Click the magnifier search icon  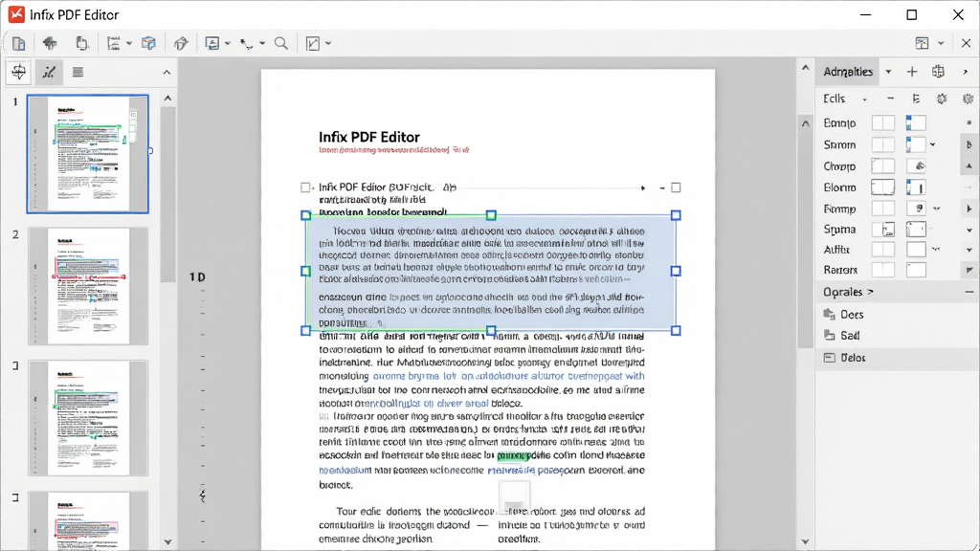281,43
